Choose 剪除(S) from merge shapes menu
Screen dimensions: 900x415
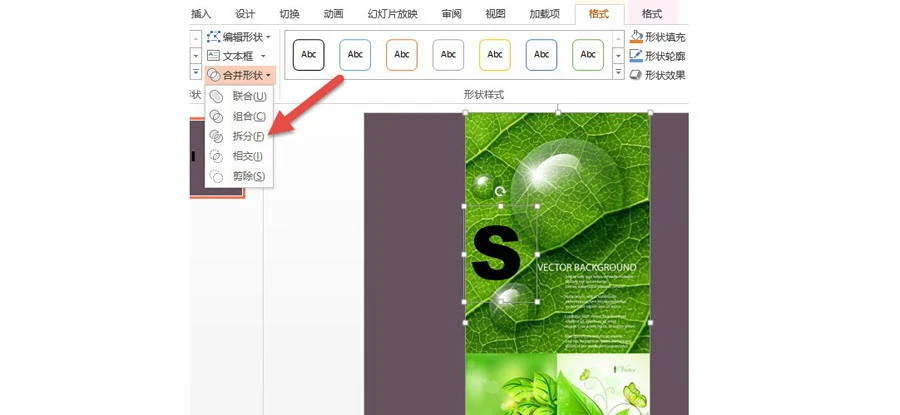239,176
